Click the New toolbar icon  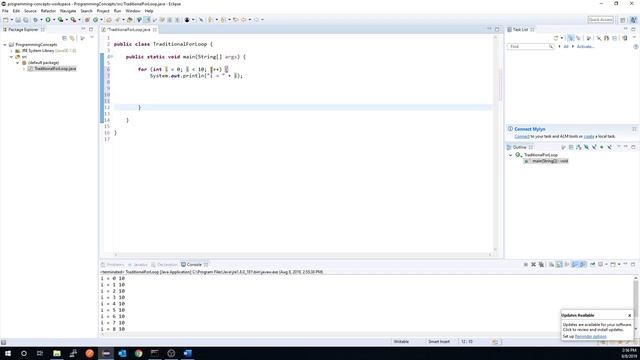(6, 20)
